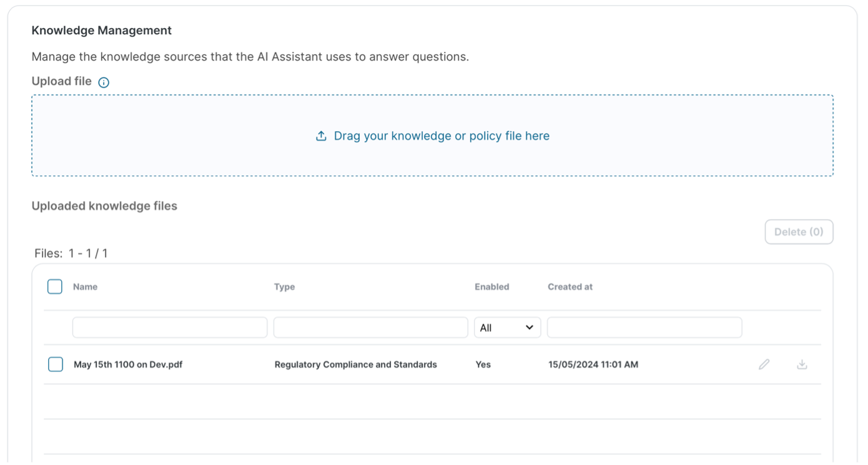Click the Created at column header
The height and width of the screenshot is (465, 868).
point(570,286)
